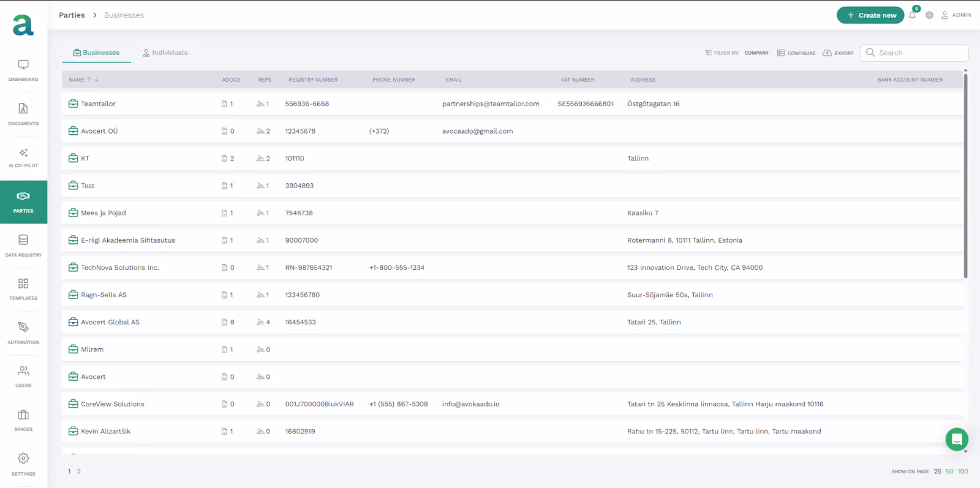Click the Export button

point(838,53)
